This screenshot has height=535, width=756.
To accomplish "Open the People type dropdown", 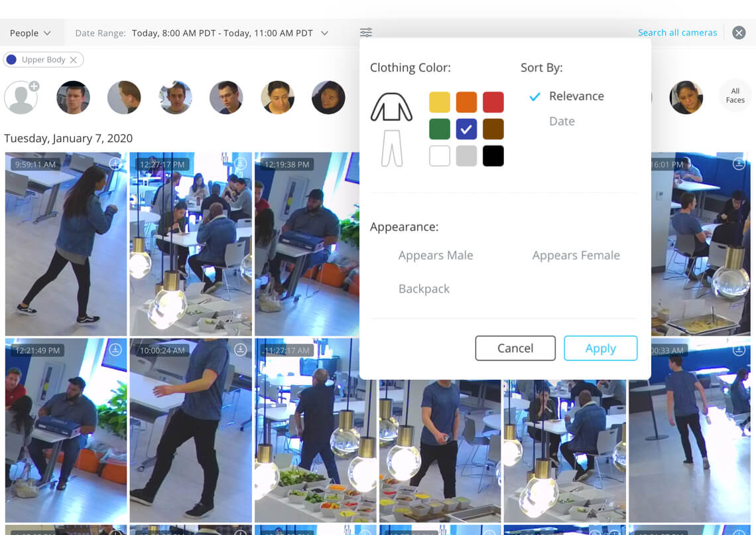I will tap(31, 33).
